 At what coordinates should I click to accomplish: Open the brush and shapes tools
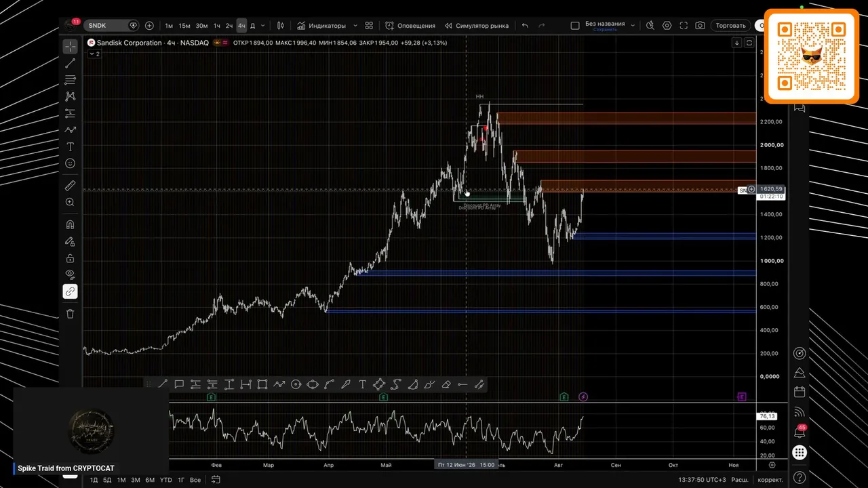70,130
